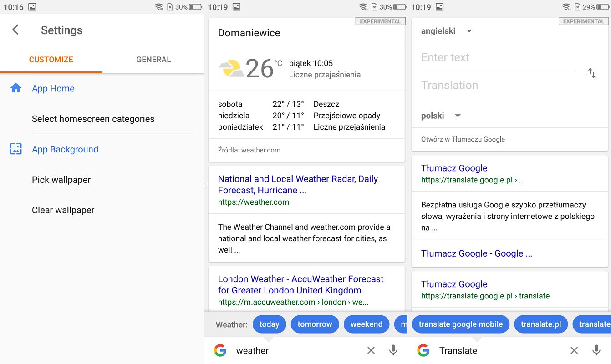Tap microphone next to Translate search

click(x=596, y=350)
